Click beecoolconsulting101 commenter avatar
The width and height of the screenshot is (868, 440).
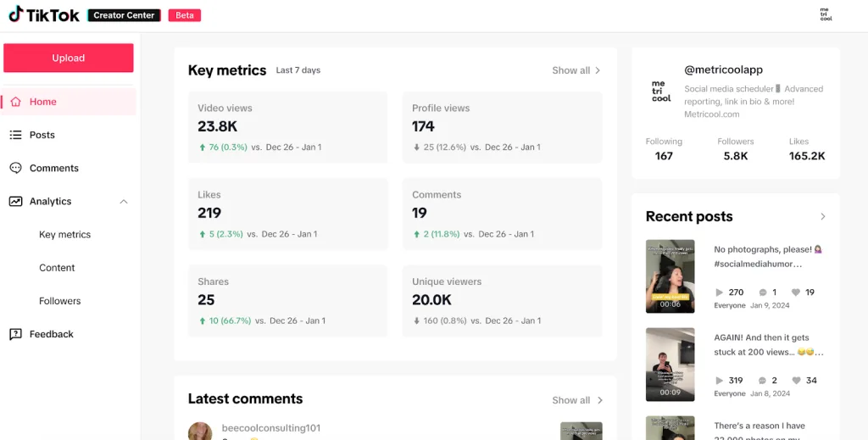[200, 432]
